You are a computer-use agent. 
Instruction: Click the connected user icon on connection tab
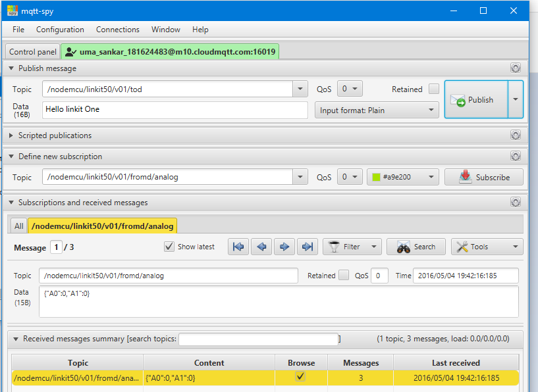[70, 52]
